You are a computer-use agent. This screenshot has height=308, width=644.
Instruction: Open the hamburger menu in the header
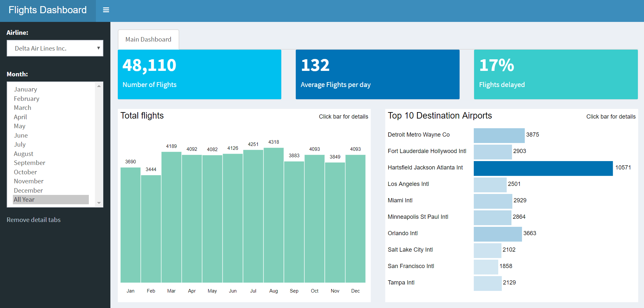[106, 10]
